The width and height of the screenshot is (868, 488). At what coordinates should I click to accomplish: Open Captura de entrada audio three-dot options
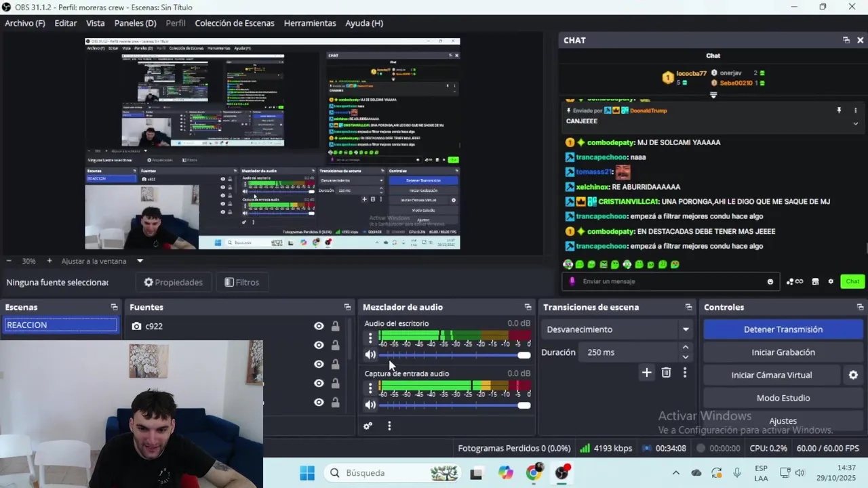[370, 388]
